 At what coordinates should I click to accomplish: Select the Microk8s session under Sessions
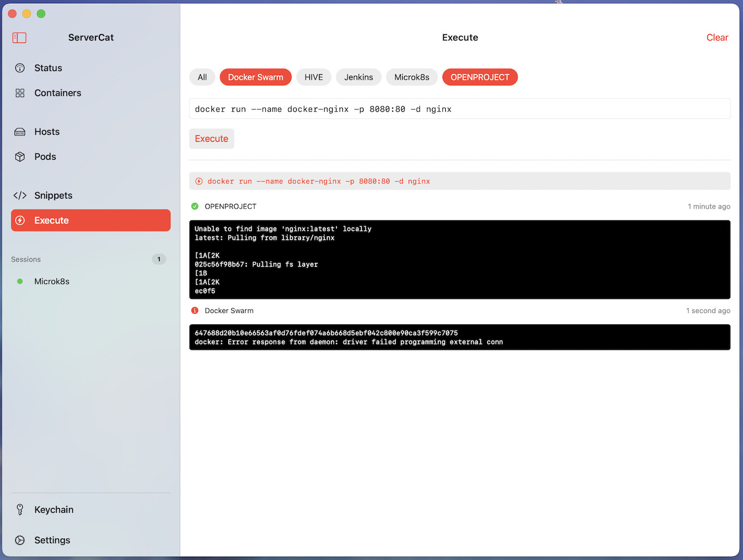pyautogui.click(x=51, y=281)
